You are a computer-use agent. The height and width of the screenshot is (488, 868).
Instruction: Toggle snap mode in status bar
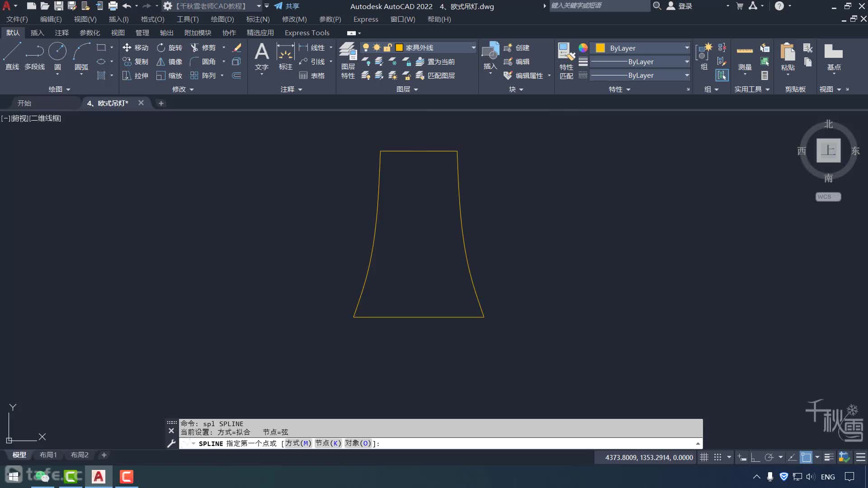click(717, 457)
